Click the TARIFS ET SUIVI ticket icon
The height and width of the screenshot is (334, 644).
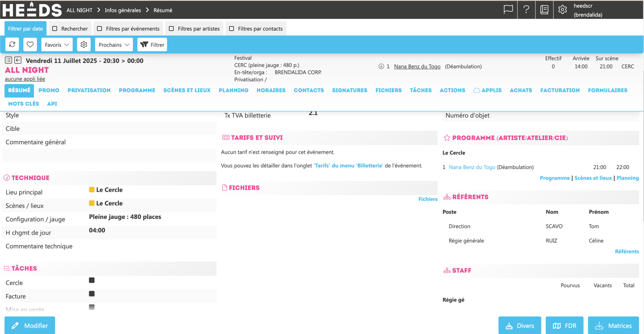pyautogui.click(x=226, y=138)
